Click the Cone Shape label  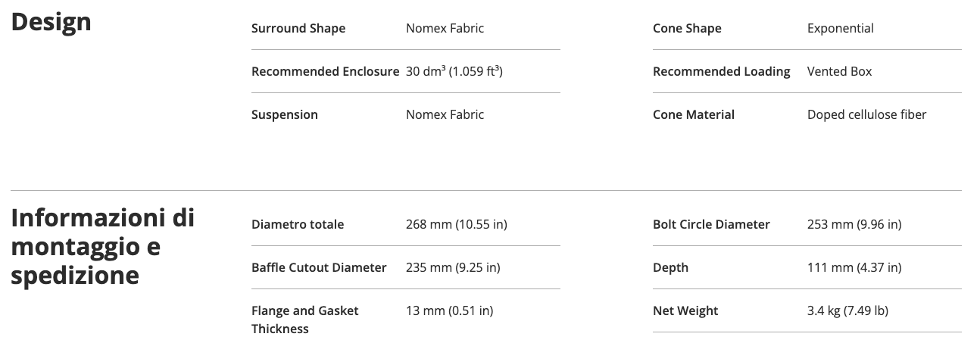coord(687,29)
